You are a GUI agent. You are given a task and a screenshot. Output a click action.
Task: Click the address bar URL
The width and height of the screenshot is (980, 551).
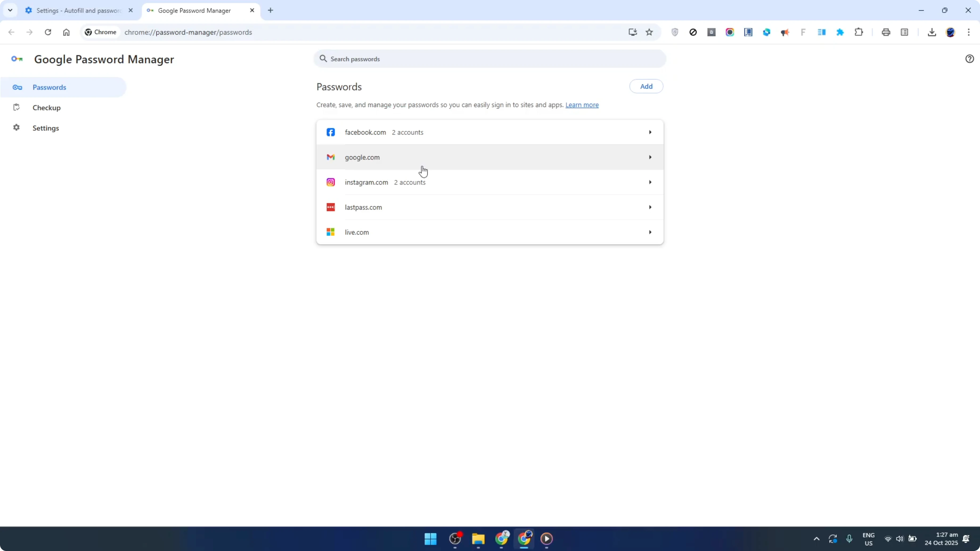coord(188,32)
